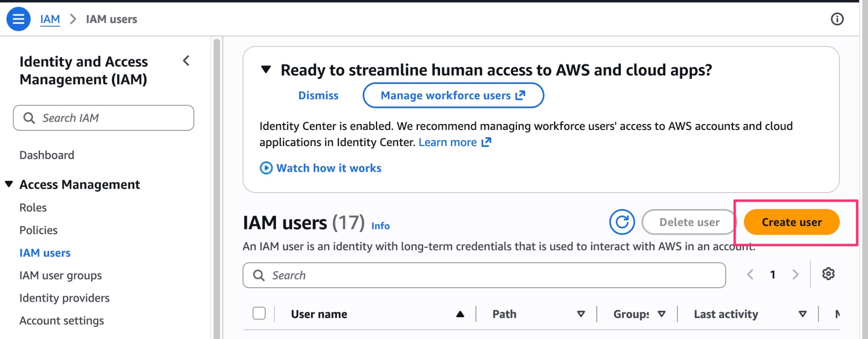
Task: Open the Watch how it works link
Action: (x=329, y=168)
